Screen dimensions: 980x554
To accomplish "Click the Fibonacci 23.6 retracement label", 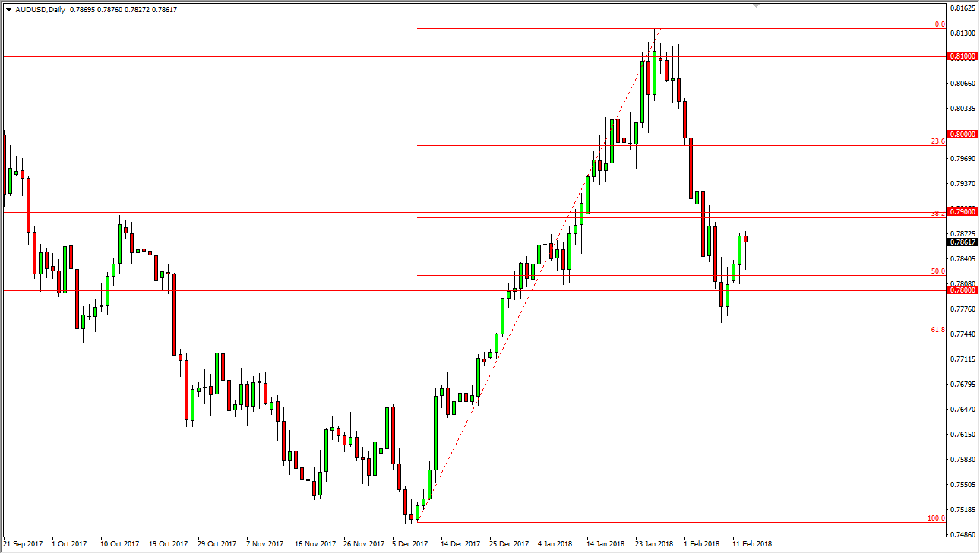I will pyautogui.click(x=937, y=141).
